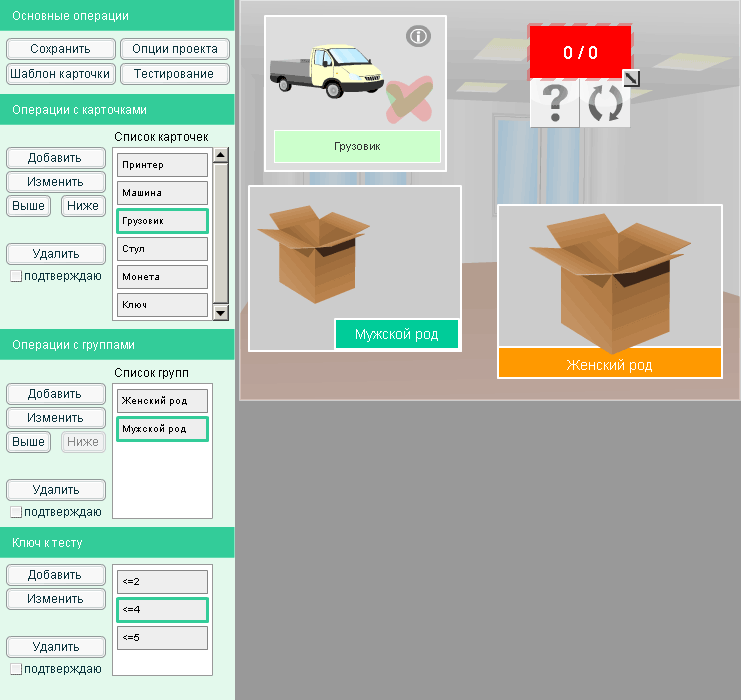This screenshot has height=700, width=741.
Task: Select the <=2 key entry
Action: pyautogui.click(x=162, y=582)
